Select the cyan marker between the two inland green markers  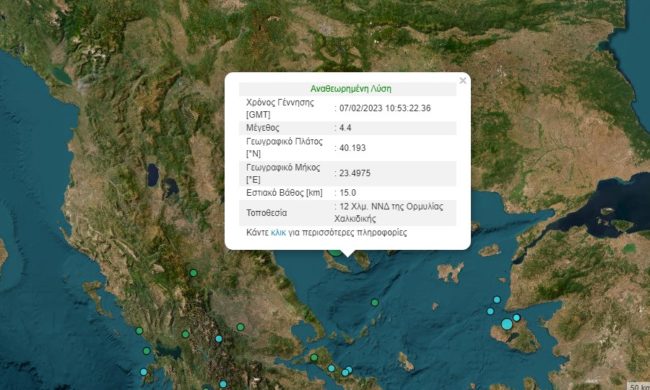(219, 339)
